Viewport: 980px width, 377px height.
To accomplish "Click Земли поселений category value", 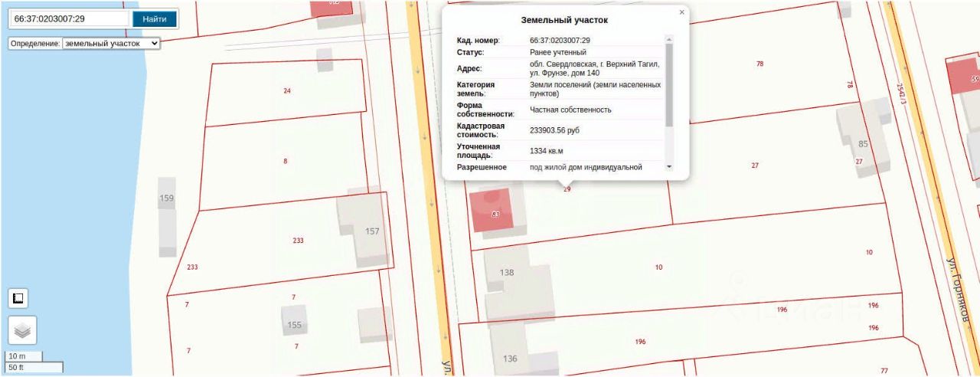I will click(x=594, y=89).
